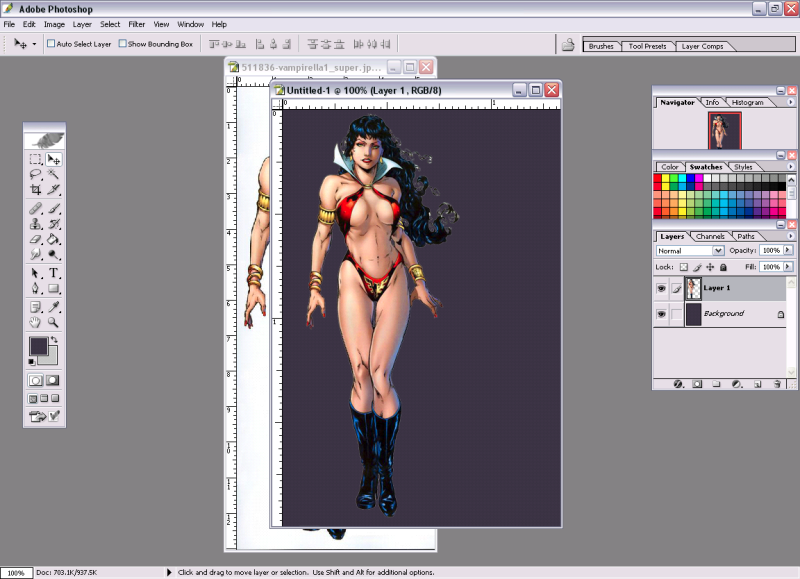Screen dimensions: 800x579
Task: Open the Opacity slider arrow
Action: coord(788,250)
